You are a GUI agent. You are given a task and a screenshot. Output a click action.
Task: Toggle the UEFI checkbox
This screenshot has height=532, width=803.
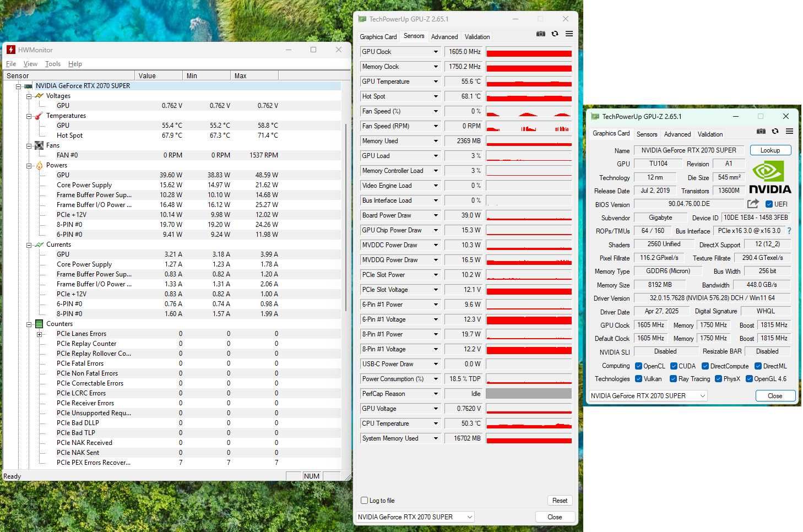[769, 204]
